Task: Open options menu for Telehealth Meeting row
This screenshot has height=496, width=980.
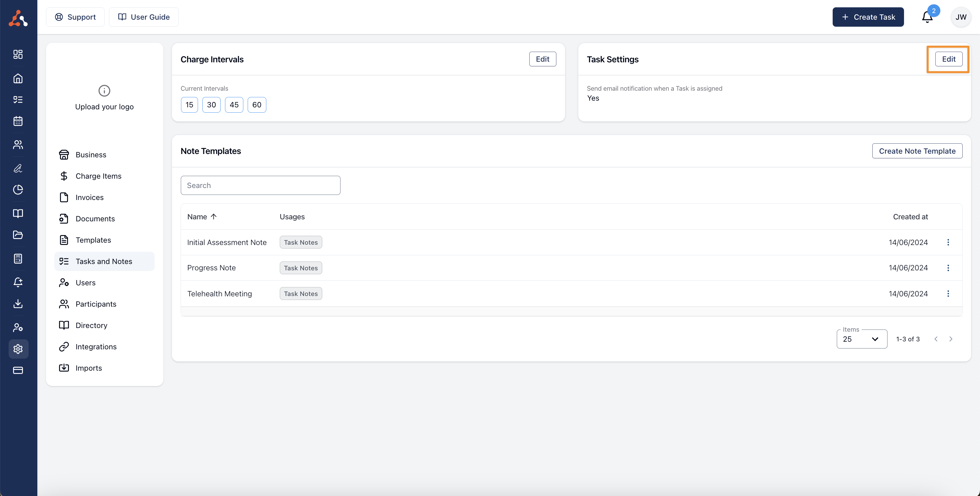Action: (948, 294)
